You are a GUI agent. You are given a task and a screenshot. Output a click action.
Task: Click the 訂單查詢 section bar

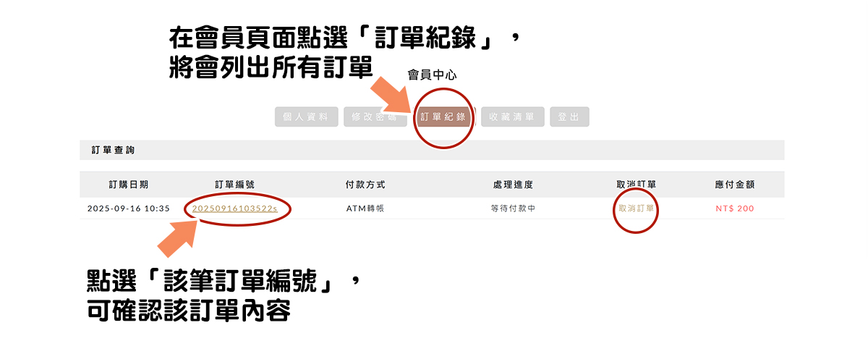point(432,150)
